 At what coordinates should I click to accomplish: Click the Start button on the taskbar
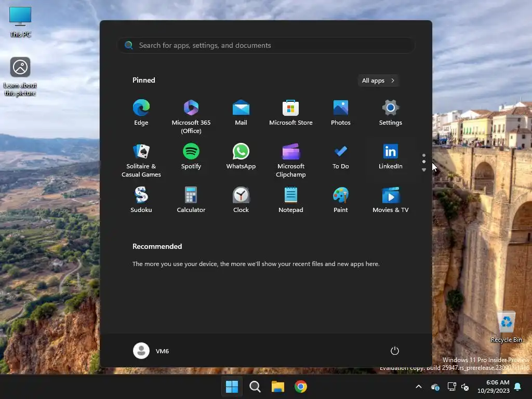point(232,387)
